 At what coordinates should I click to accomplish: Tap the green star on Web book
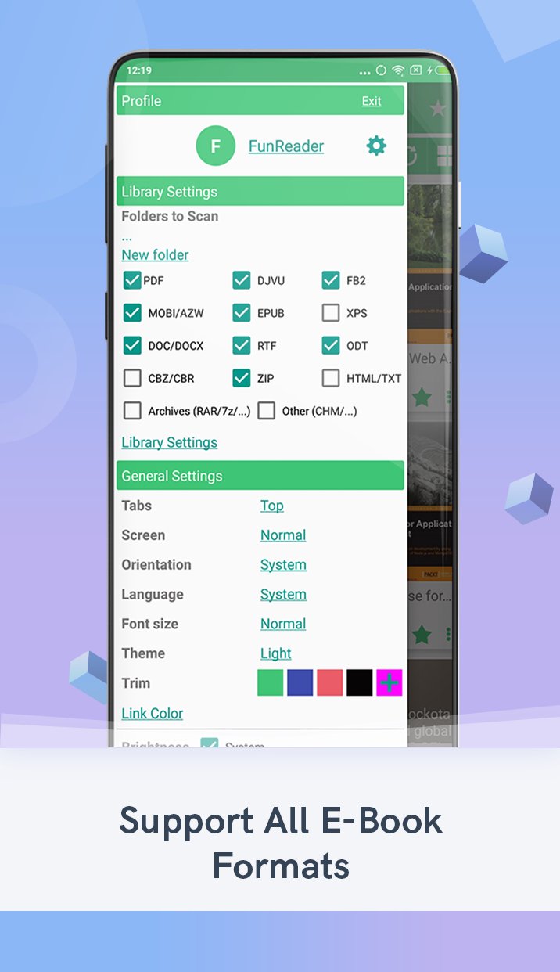click(422, 398)
